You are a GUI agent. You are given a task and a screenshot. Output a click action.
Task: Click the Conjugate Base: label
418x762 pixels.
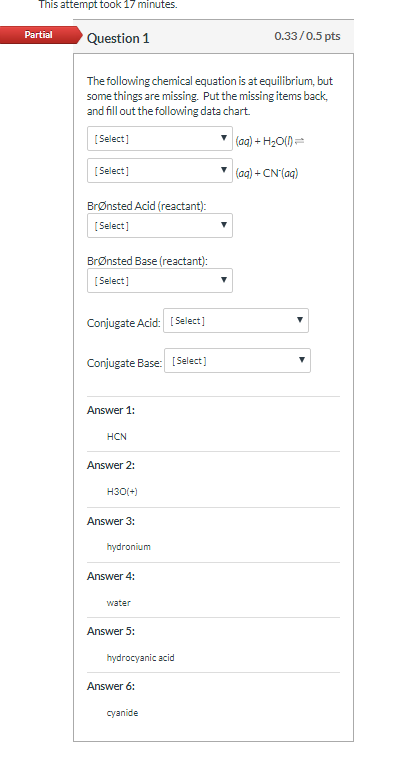point(124,363)
